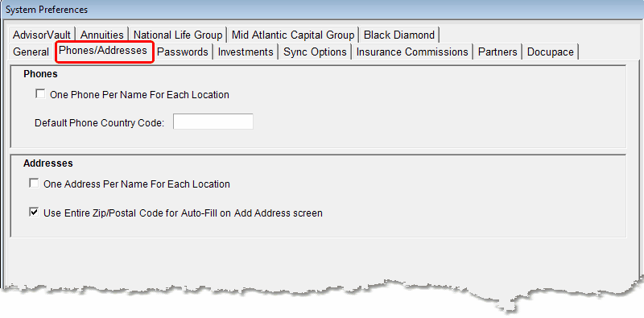
Task: Open the Passwords tab
Action: pos(183,52)
